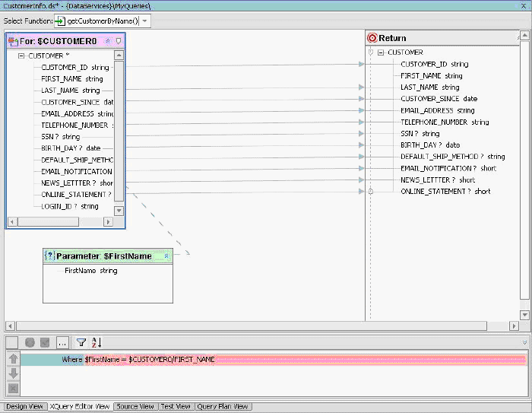Collapse the For $CUSTOMER0 block with double-chevron
Screen dimensions: 532x413
point(108,41)
